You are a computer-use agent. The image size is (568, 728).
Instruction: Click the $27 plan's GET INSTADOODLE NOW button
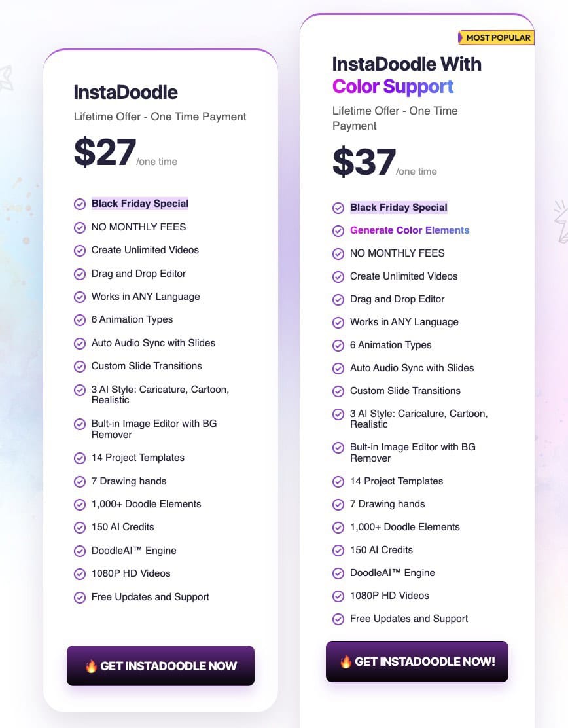pos(160,666)
